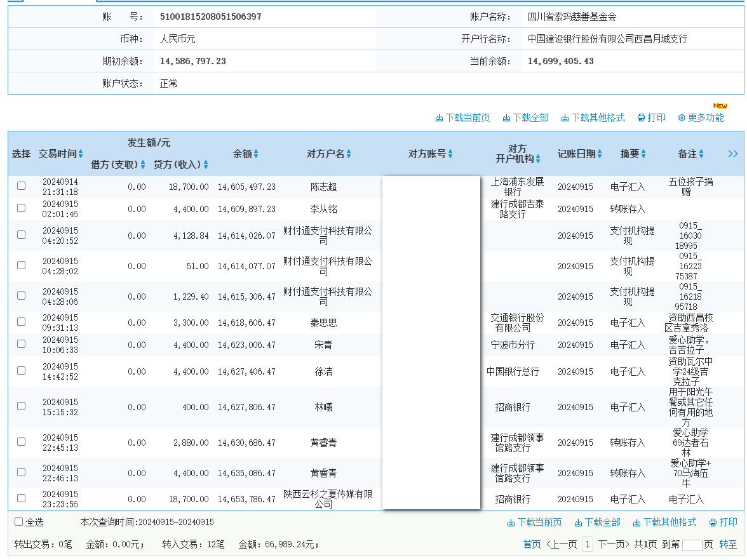Sort debit column arrows next to 借方(支取)

tap(142, 165)
